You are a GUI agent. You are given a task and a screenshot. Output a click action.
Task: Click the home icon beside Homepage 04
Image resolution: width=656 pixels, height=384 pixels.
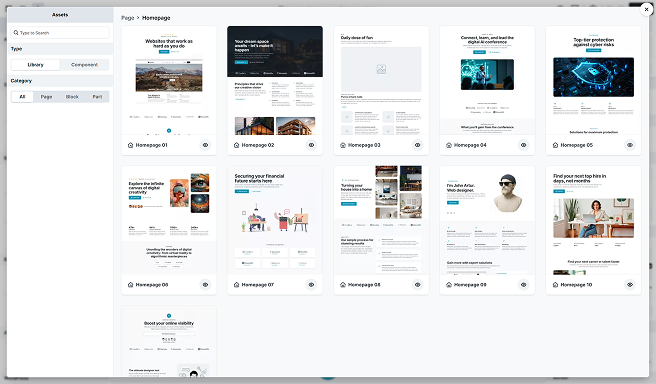449,145
